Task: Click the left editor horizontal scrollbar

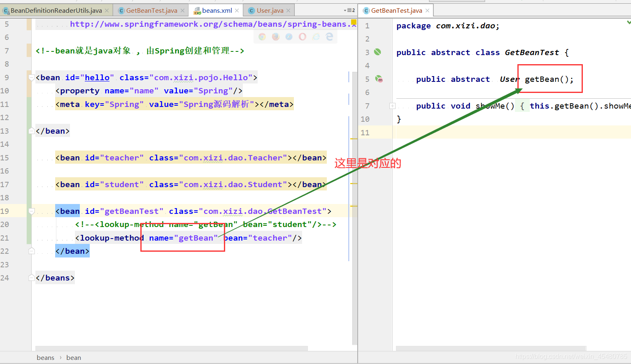Action: click(x=172, y=348)
